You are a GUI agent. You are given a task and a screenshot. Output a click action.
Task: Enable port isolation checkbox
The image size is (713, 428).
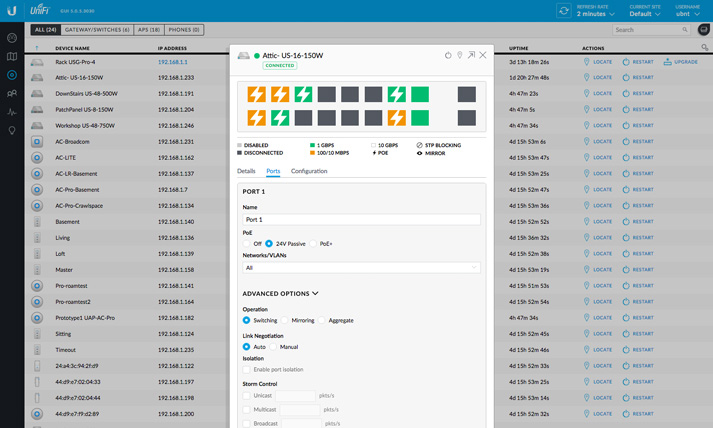click(x=246, y=369)
